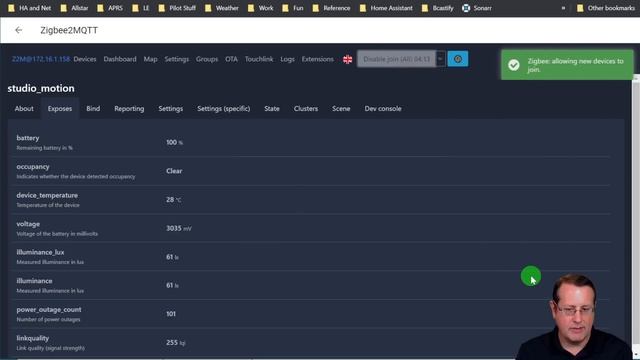This screenshot has height=360, width=640.
Task: Click the battery label
Action: (x=28, y=138)
